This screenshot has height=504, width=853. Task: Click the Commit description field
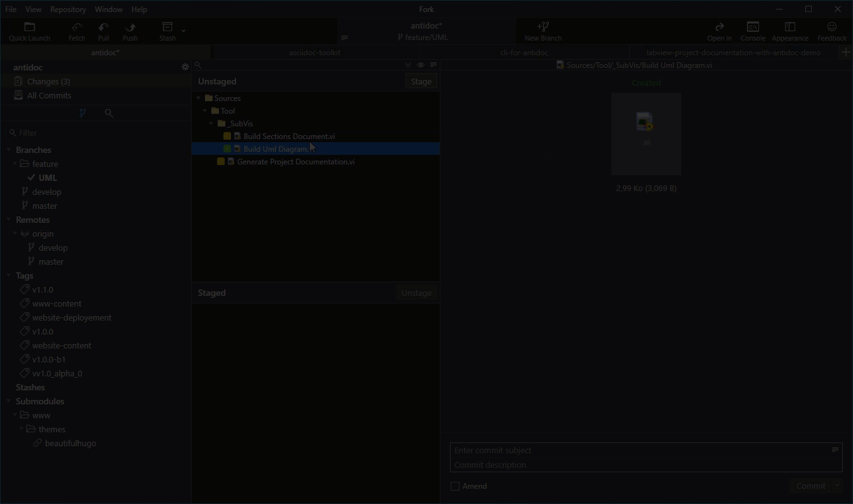pyautogui.click(x=646, y=465)
